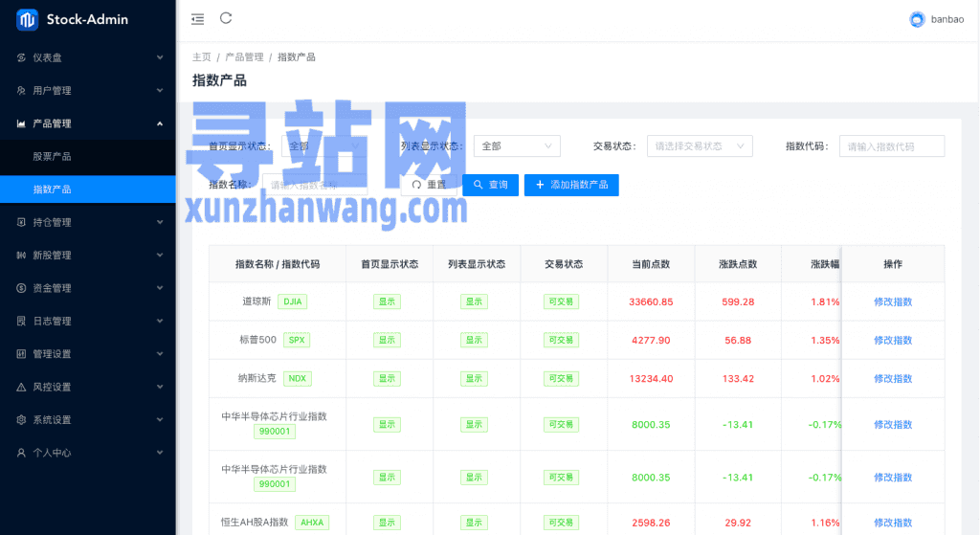
Task: Click the 重置 reset button
Action: tap(429, 185)
